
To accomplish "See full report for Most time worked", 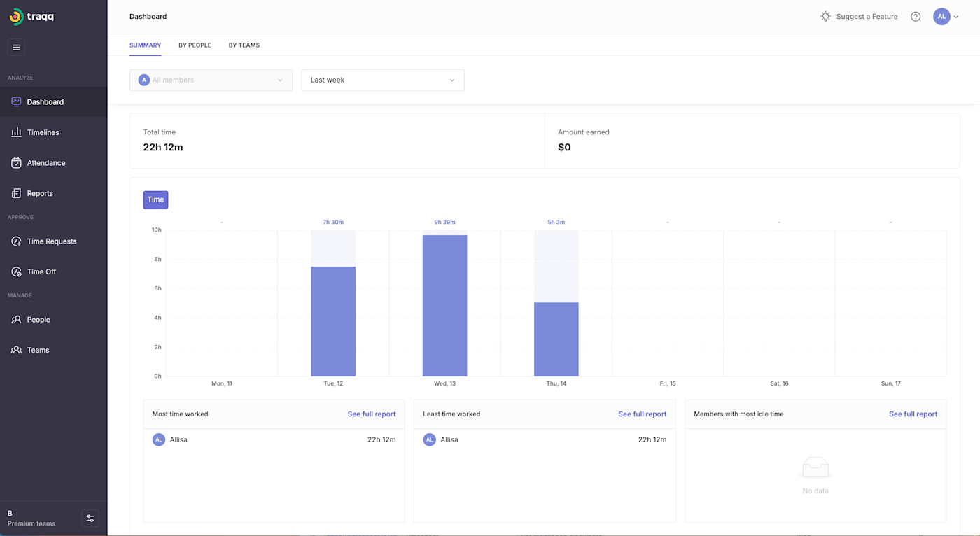I will point(372,414).
